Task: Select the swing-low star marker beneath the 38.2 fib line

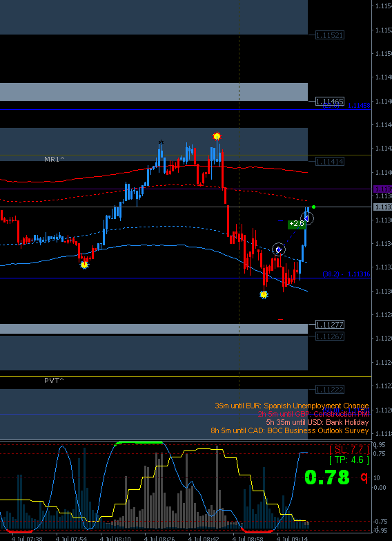Action: click(264, 294)
